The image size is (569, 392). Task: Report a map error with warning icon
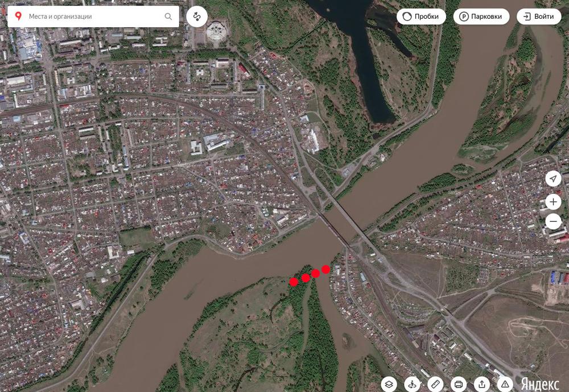[505, 384]
